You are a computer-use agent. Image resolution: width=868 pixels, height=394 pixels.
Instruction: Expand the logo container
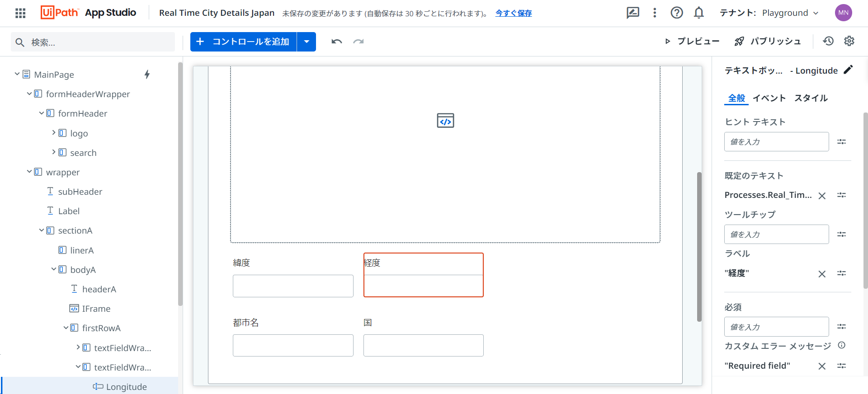click(53, 133)
